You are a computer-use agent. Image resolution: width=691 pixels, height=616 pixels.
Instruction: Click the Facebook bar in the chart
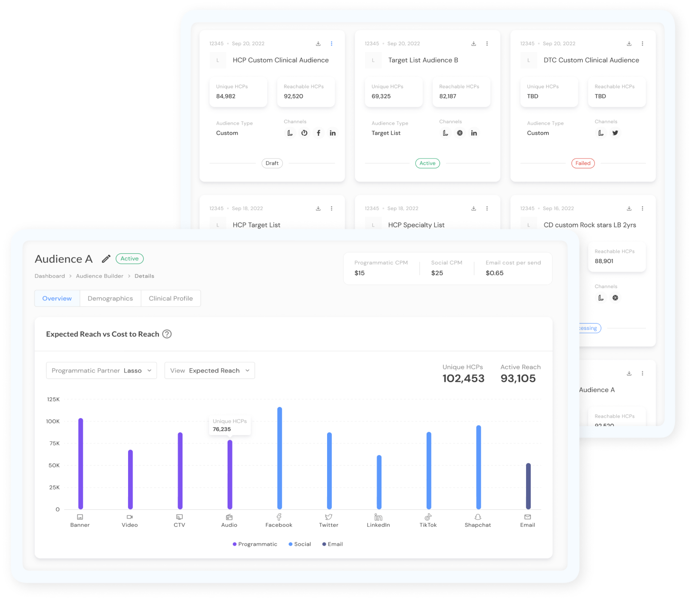280,458
